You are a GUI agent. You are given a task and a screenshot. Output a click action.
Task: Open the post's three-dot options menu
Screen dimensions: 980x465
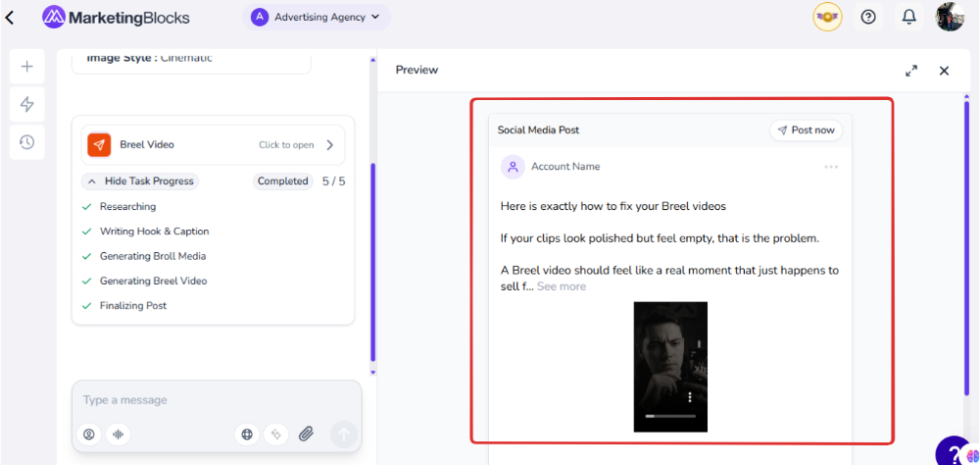click(831, 167)
